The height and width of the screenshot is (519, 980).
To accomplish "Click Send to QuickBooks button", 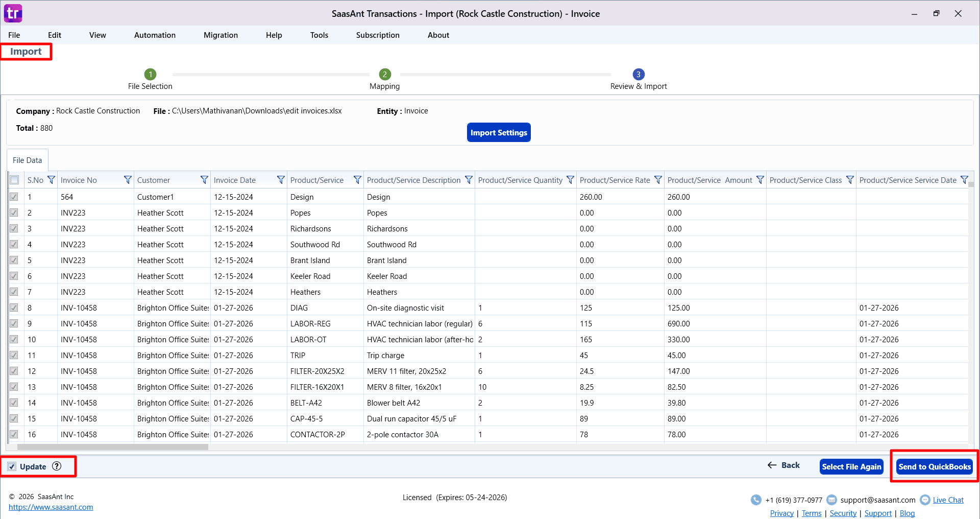I will click(x=935, y=466).
